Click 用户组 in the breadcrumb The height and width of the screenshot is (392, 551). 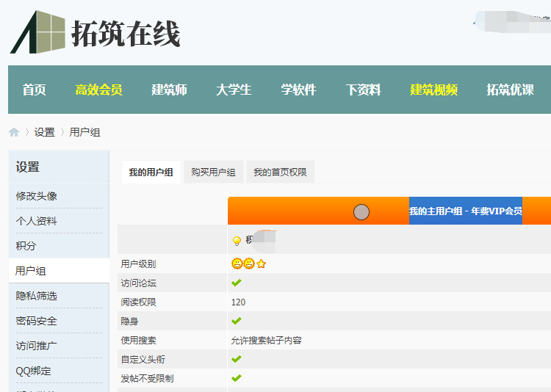tap(84, 132)
